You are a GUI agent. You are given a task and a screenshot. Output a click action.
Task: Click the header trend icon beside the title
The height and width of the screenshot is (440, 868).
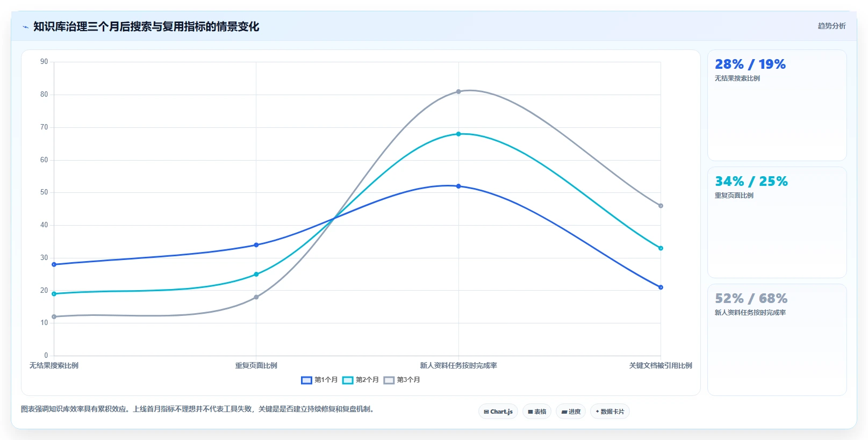pyautogui.click(x=25, y=26)
